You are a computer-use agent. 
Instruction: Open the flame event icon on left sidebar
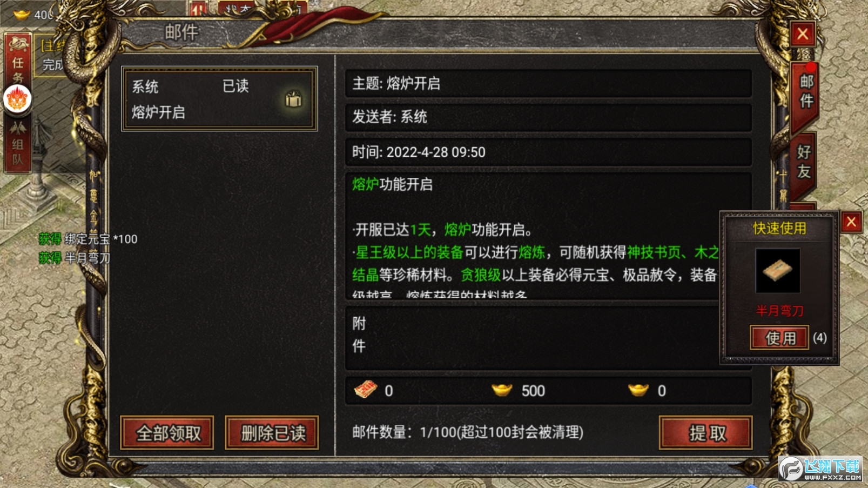(17, 99)
